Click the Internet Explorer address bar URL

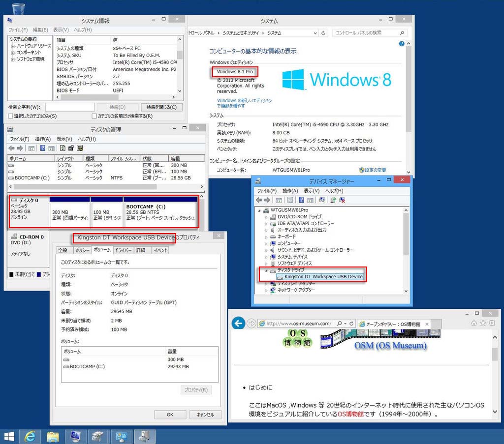pyautogui.click(x=299, y=324)
